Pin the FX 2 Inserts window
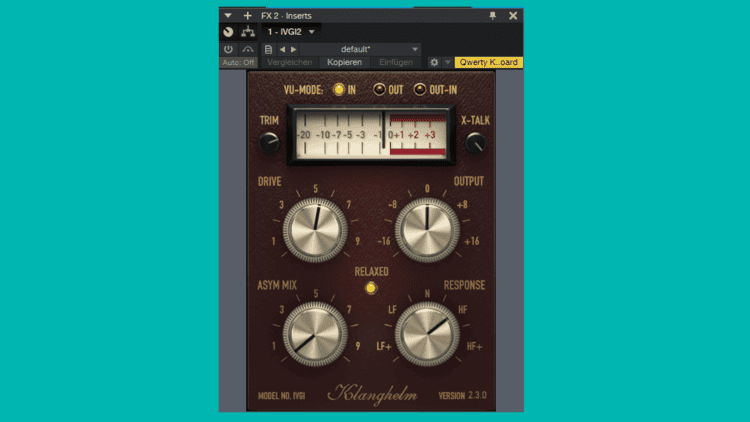 pos(493,16)
